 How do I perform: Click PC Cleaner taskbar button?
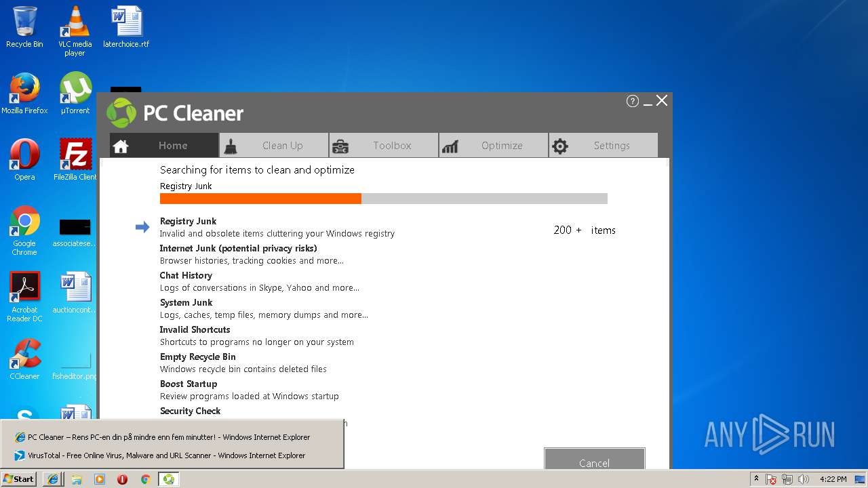pos(168,479)
